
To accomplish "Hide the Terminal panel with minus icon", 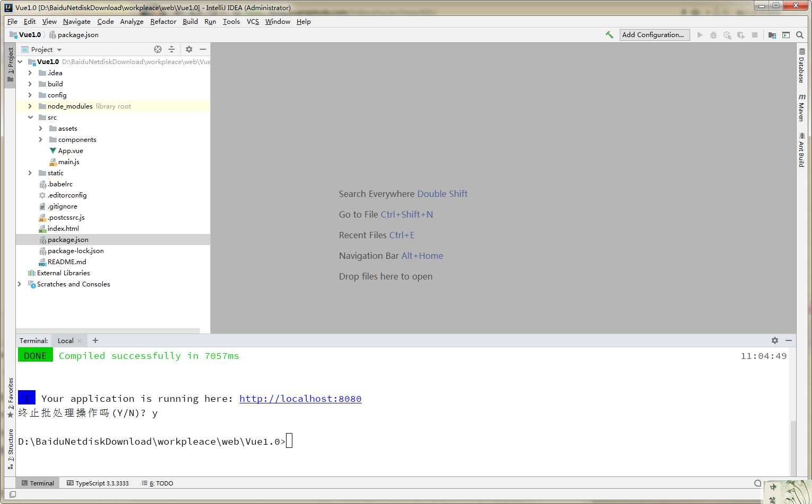I will click(789, 340).
